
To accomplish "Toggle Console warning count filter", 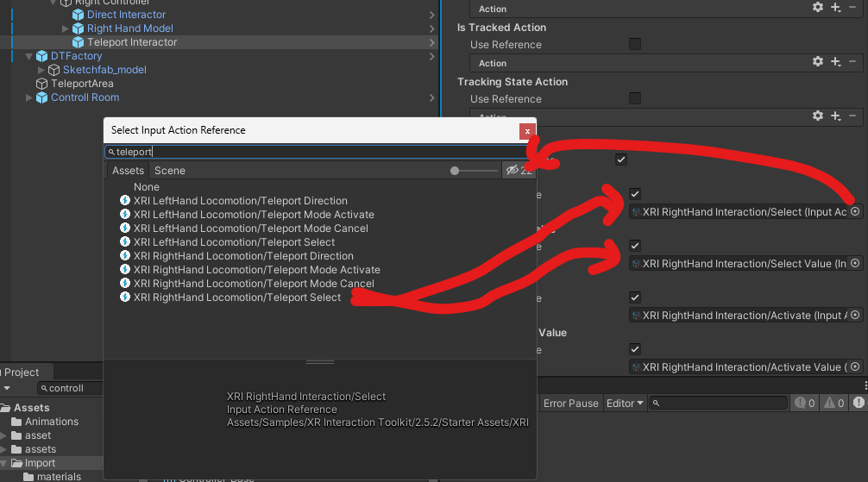I will [x=834, y=404].
